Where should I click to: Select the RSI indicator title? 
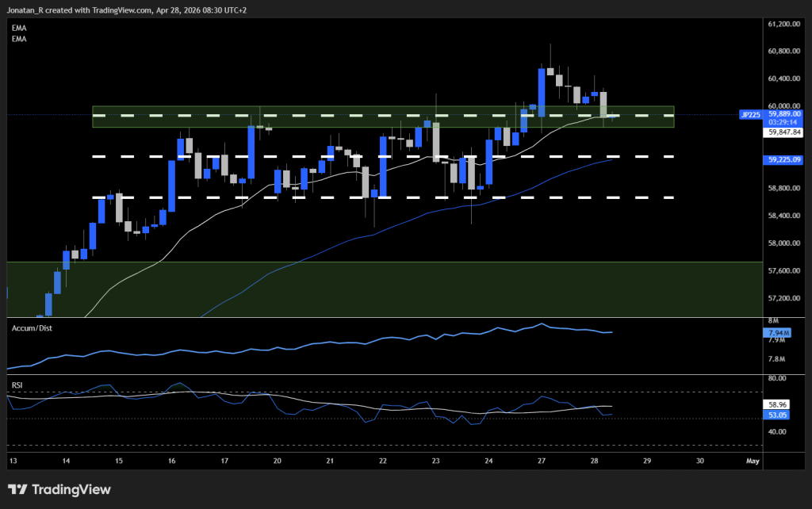pos(16,385)
